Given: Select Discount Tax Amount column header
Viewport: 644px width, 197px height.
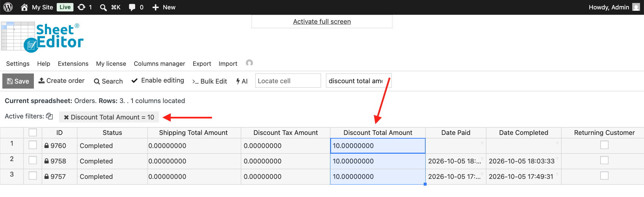Looking at the screenshot, I should point(285,133).
